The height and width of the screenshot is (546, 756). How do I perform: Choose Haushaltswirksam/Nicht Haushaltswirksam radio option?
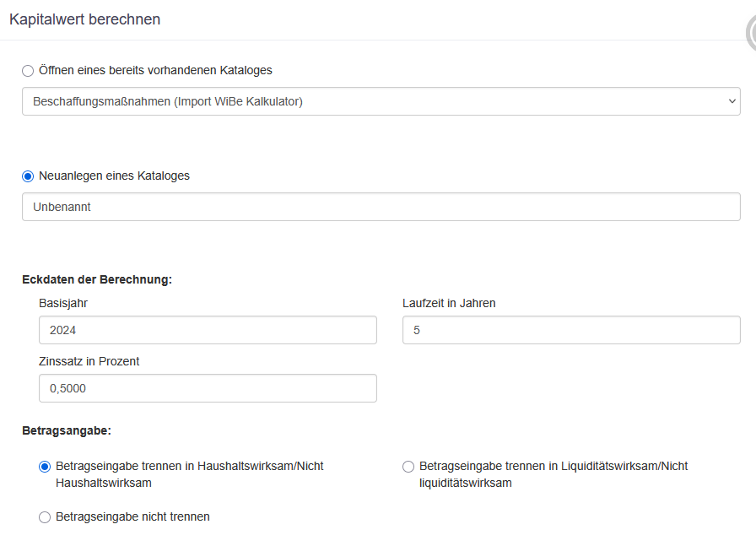pos(45,467)
